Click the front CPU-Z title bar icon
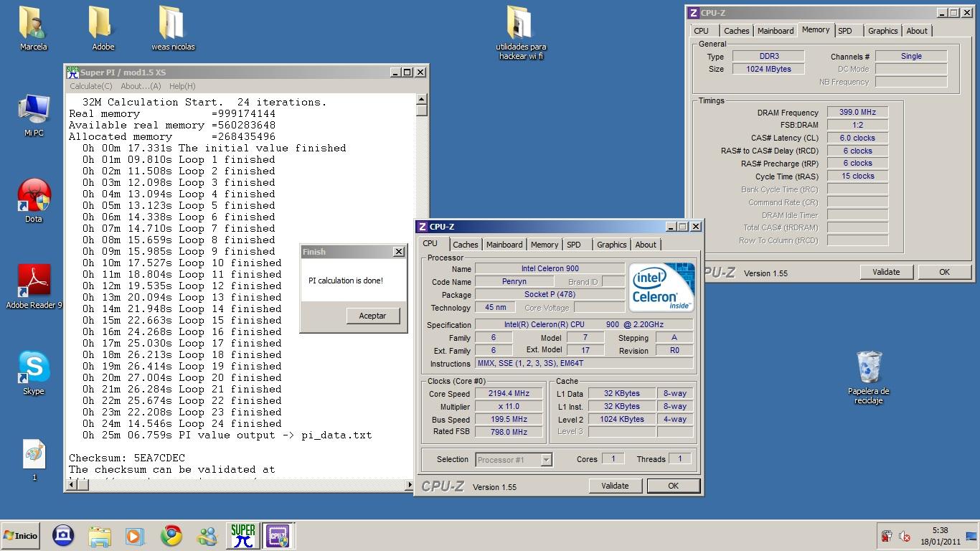 (x=423, y=227)
